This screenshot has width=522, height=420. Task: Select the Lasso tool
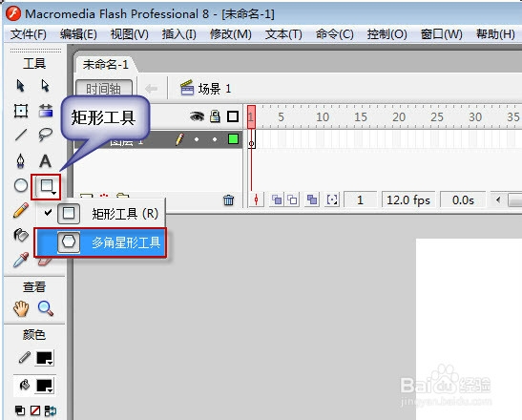(45, 135)
